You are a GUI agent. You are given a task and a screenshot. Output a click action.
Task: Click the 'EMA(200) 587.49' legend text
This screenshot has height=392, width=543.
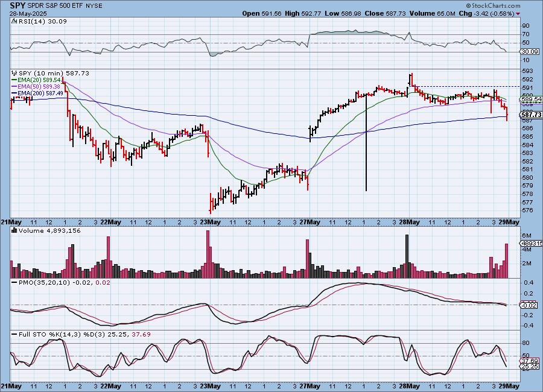(x=40, y=93)
